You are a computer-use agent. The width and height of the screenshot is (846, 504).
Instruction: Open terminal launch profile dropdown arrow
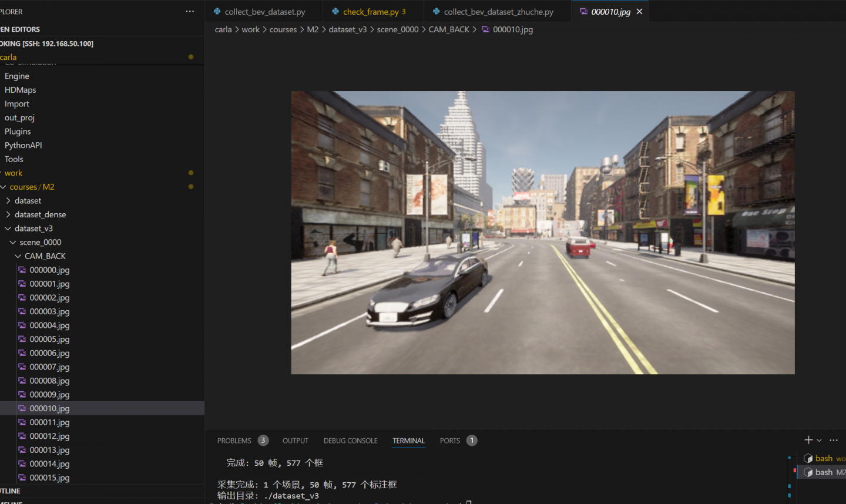(819, 441)
